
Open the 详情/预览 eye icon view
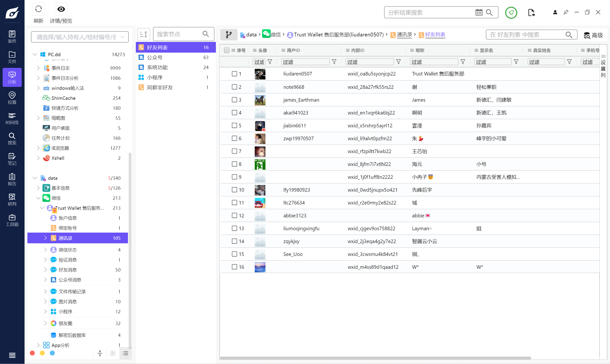pos(61,9)
